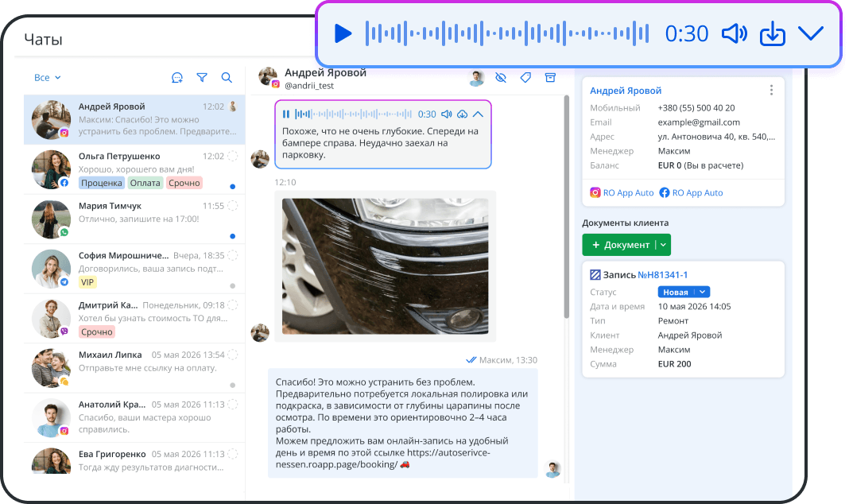Open Facebook RO App Auto channel
This screenshot has height=504, width=849.
click(691, 192)
